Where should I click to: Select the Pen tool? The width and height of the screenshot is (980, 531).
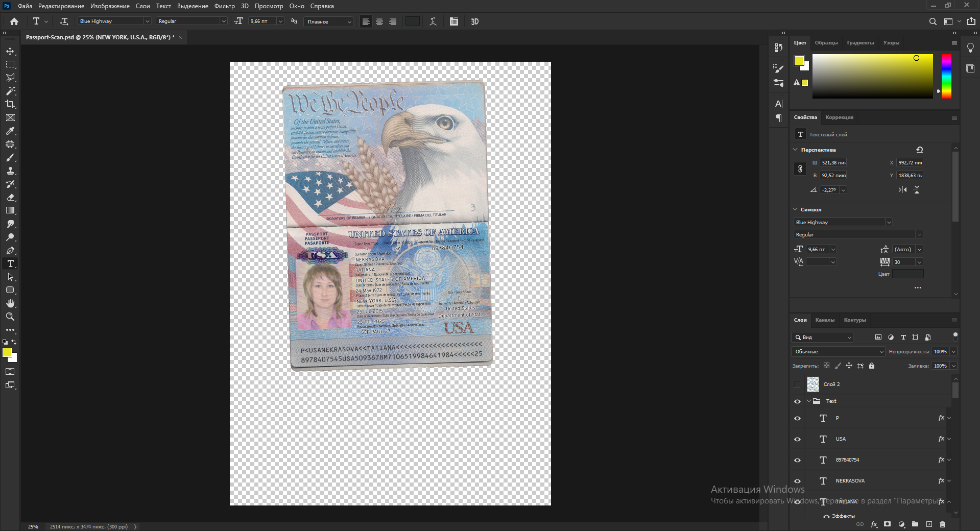[10, 250]
